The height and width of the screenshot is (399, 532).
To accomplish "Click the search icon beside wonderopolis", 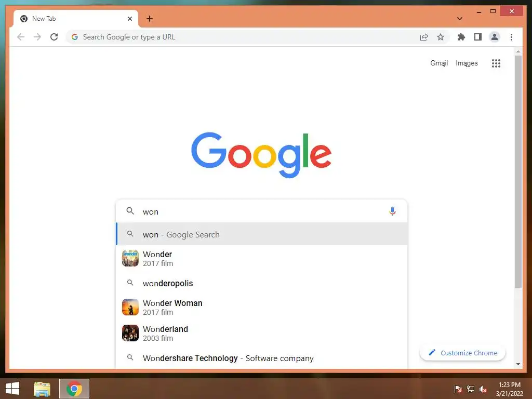I will click(x=130, y=283).
